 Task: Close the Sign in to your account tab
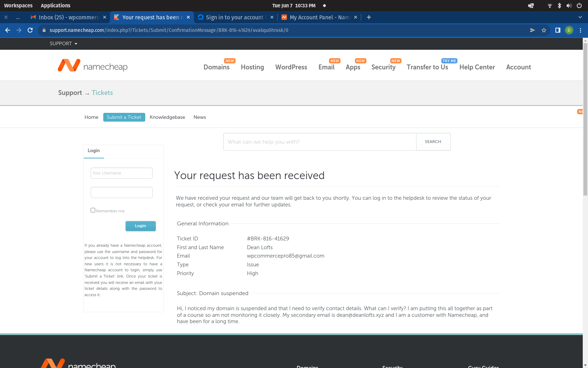coord(272,17)
